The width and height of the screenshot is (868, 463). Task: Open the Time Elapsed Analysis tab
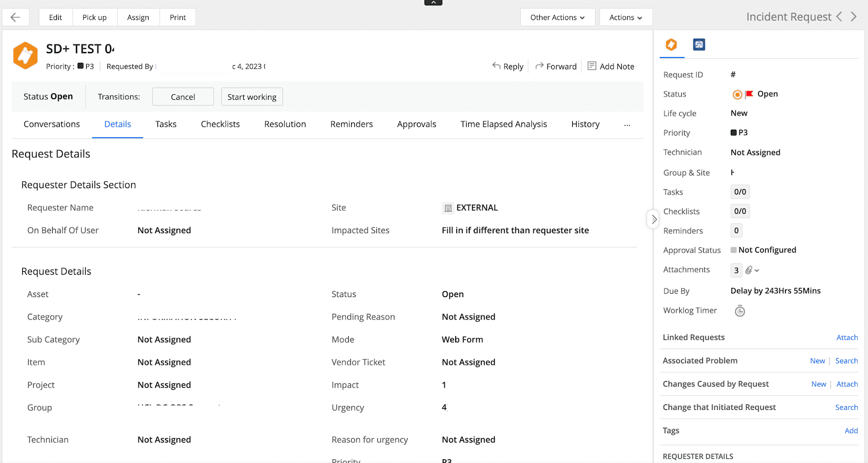point(503,124)
